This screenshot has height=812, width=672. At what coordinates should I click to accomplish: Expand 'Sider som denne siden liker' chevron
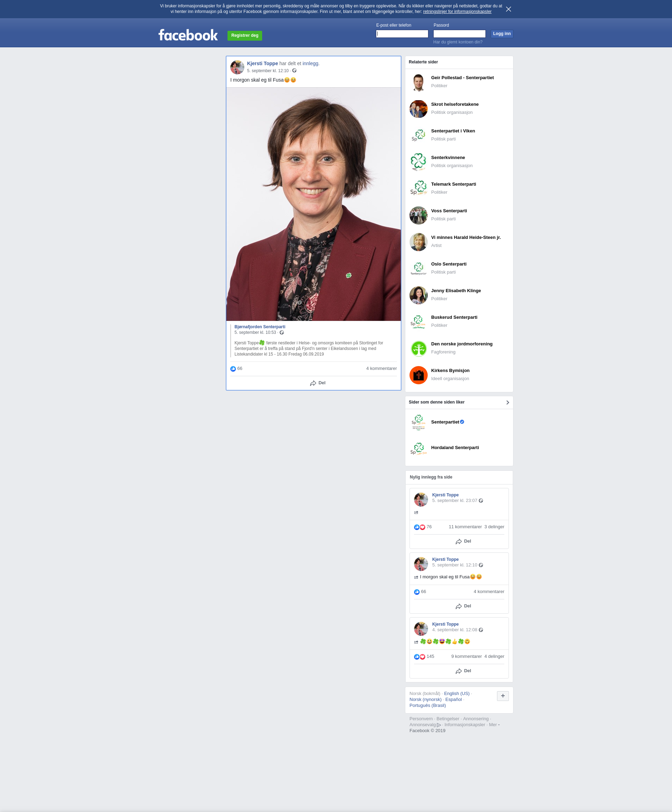(x=507, y=402)
